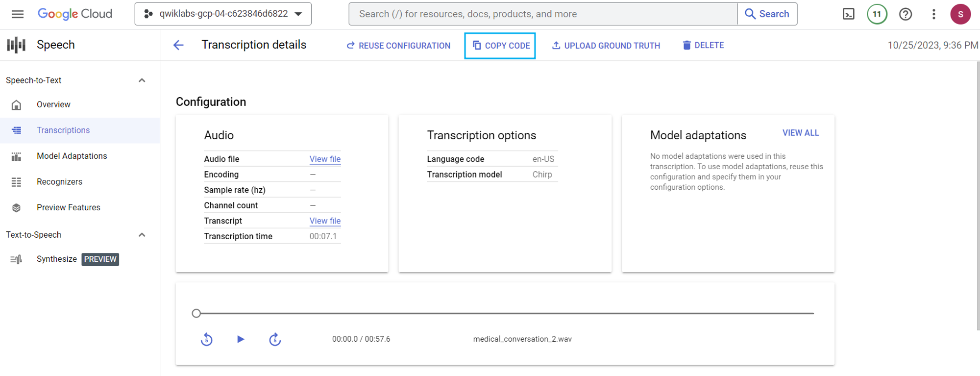The height and width of the screenshot is (376, 980).
Task: Click the Transcription time value 00:07.1
Action: click(x=323, y=236)
